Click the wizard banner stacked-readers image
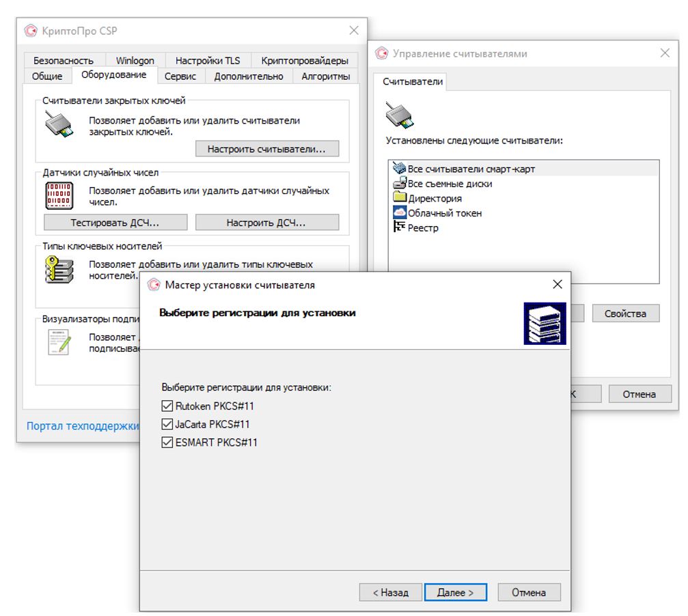 (545, 324)
